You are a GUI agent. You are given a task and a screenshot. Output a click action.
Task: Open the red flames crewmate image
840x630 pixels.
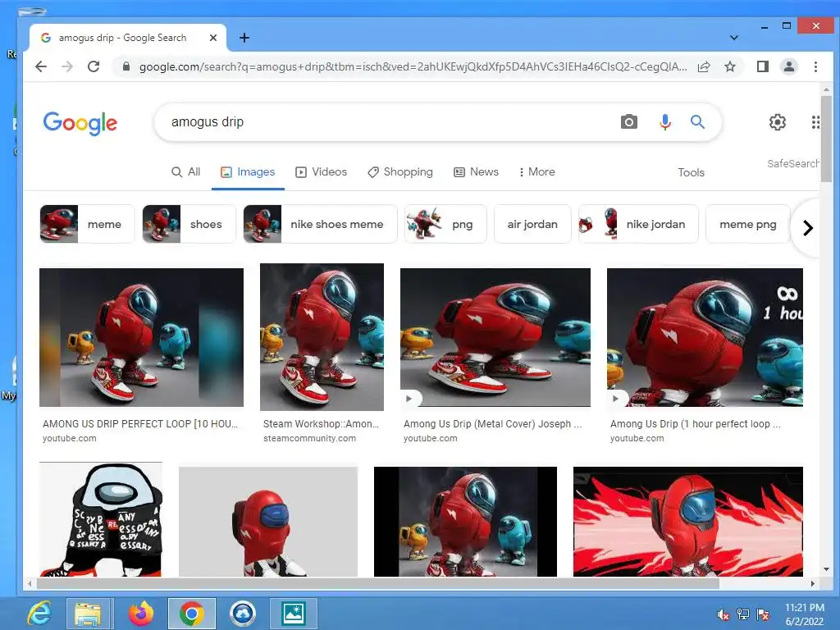pyautogui.click(x=688, y=522)
